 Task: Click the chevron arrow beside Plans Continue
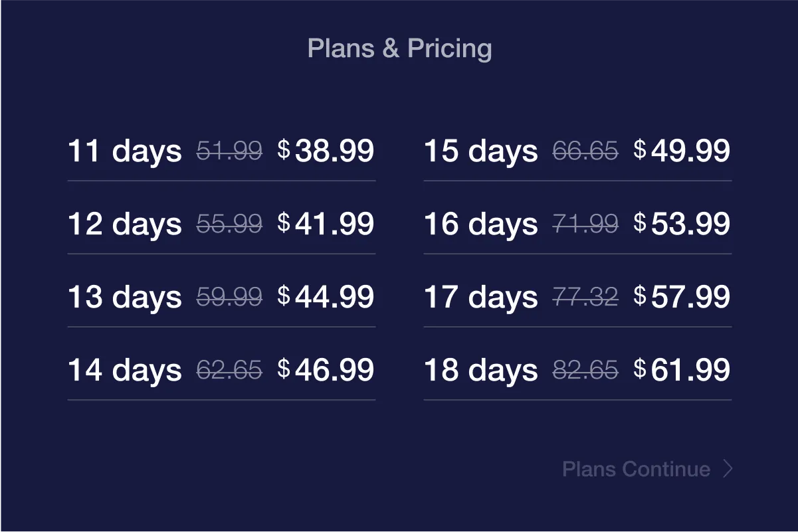click(x=728, y=470)
